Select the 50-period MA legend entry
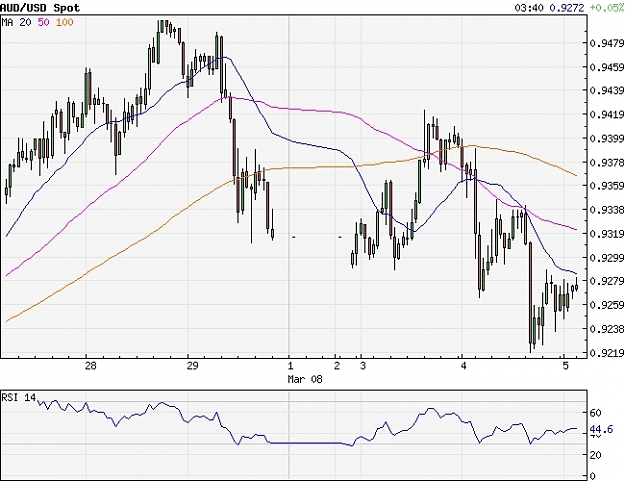Image resolution: width=625 pixels, height=481 pixels. point(43,22)
